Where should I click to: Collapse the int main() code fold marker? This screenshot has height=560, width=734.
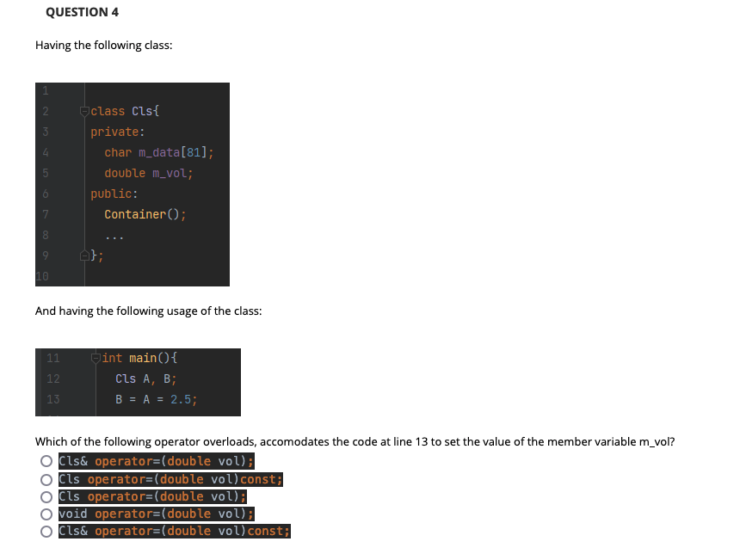click(95, 357)
